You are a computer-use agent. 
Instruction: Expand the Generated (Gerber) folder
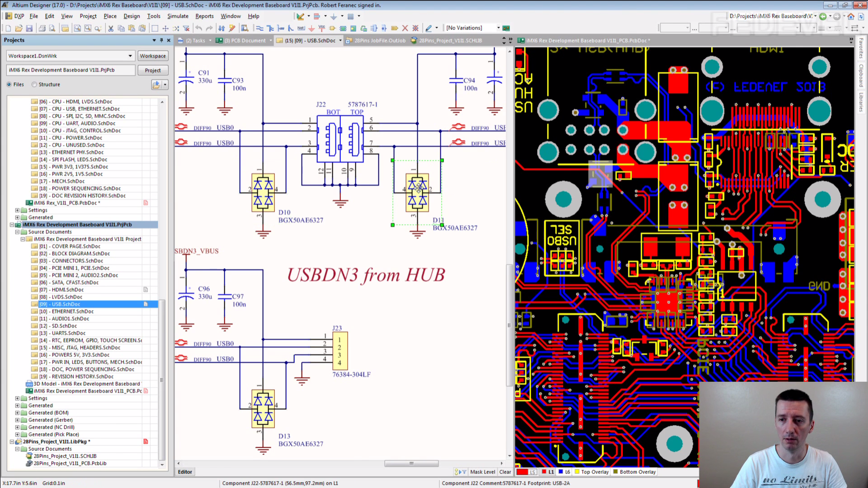click(18, 420)
